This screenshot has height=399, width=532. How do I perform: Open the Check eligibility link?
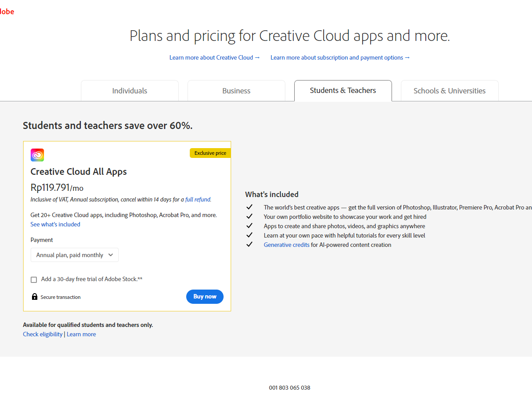click(x=43, y=334)
